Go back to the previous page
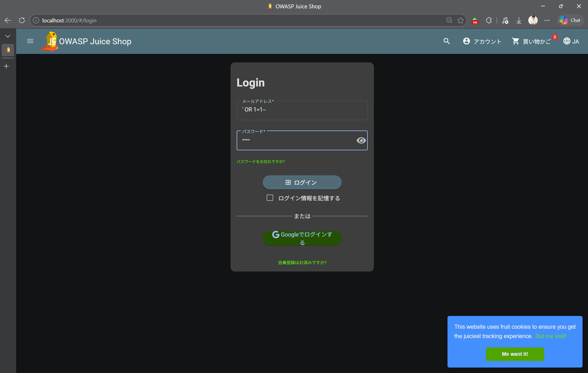This screenshot has width=588, height=373. pyautogui.click(x=8, y=20)
